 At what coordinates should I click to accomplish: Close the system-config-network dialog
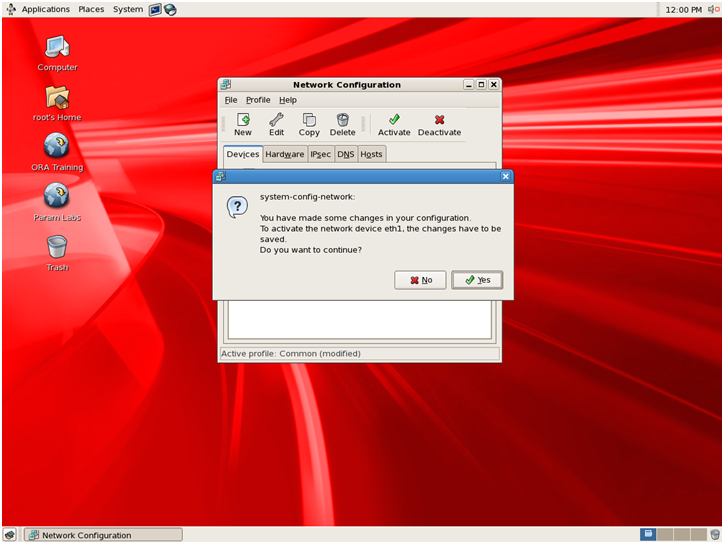pyautogui.click(x=506, y=176)
